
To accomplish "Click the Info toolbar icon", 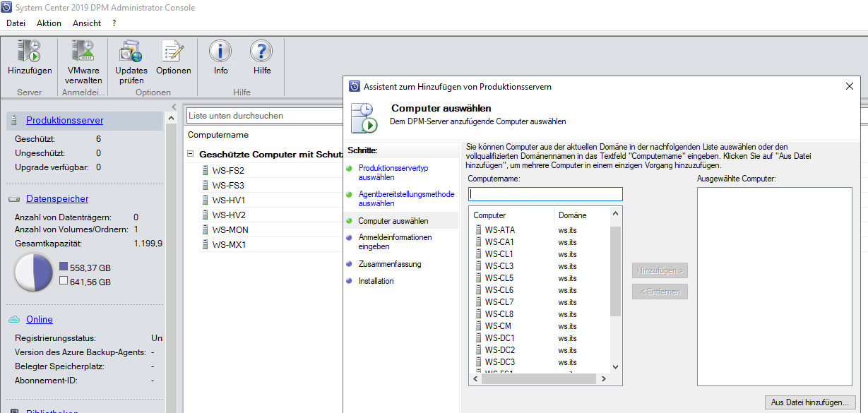I will pos(220,51).
